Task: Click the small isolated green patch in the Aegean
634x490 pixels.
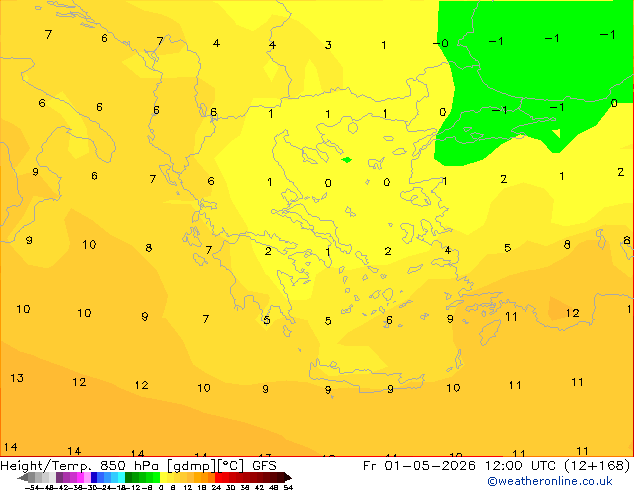Action: (x=347, y=160)
